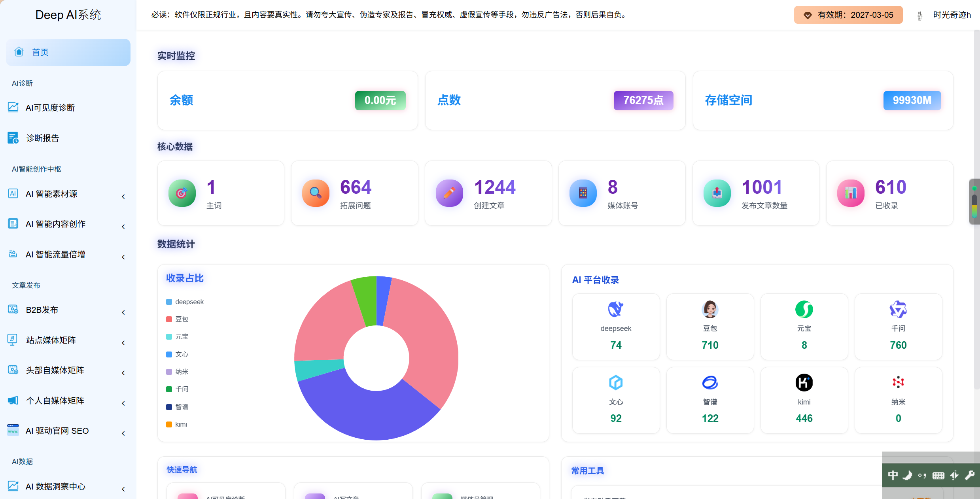980x499 pixels.
Task: Expand the AI 驱动官网 SEO submenu chevron
Action: pos(123,433)
